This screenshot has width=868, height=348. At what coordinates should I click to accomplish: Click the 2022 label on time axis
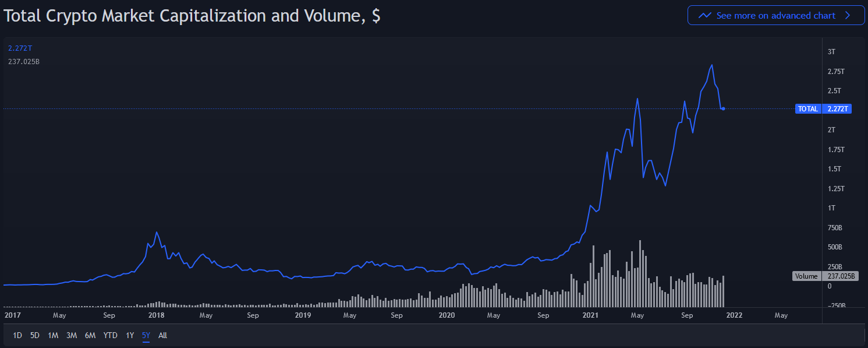[734, 315]
